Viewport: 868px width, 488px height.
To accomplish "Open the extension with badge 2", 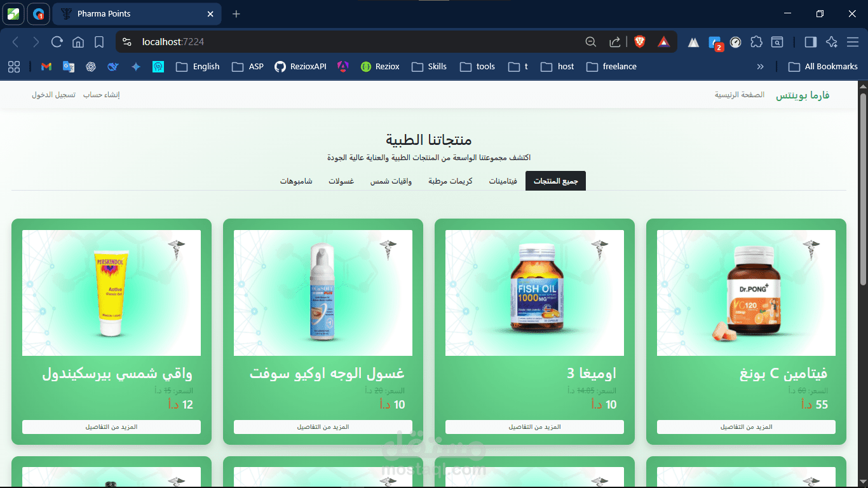I will [x=715, y=43].
